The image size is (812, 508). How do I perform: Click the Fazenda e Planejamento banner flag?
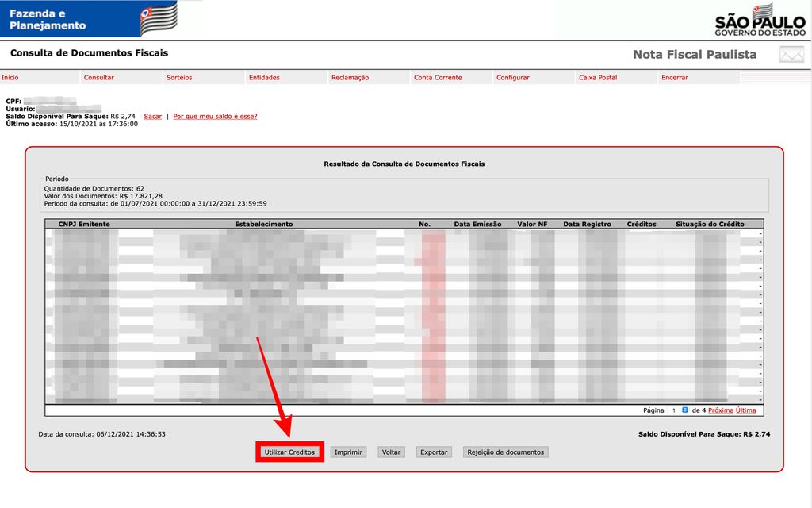coord(159,19)
